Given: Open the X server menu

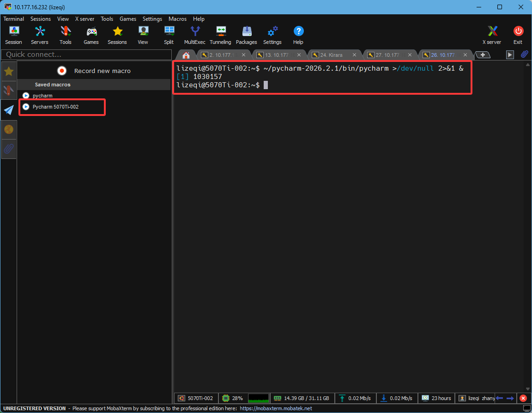Looking at the screenshot, I should tap(85, 19).
